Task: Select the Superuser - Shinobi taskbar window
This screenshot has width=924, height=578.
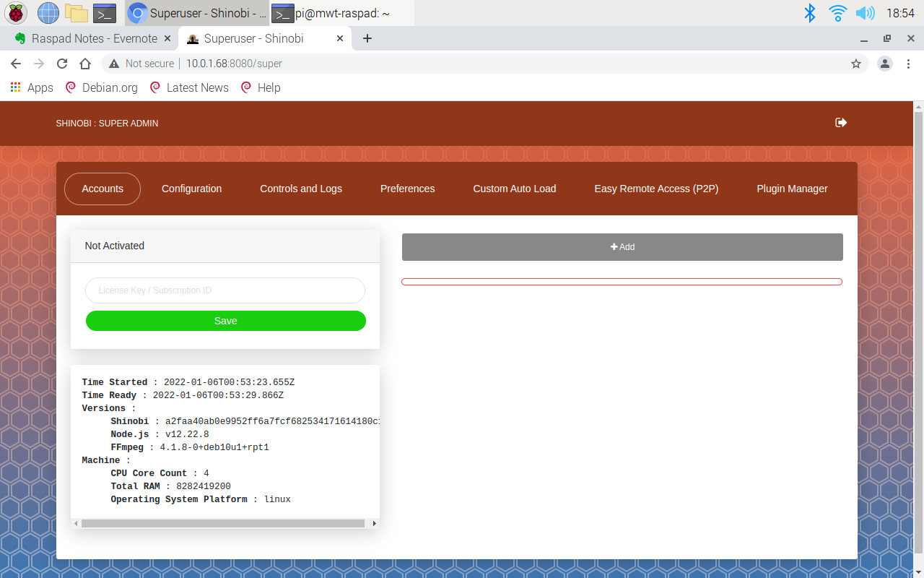Action: pos(197,13)
